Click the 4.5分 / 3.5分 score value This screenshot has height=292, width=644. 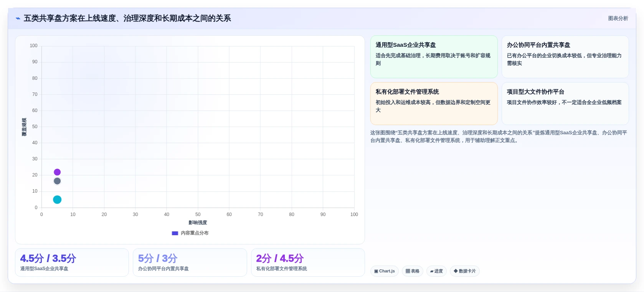[x=48, y=258]
